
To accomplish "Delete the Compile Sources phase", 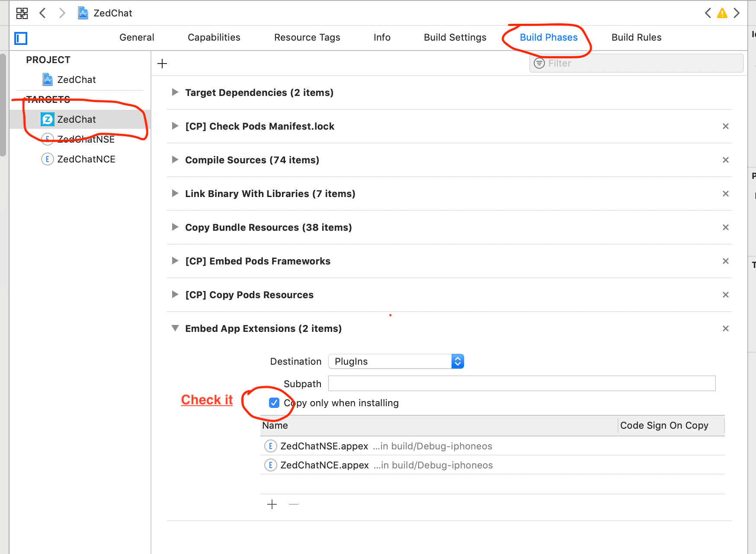I will click(x=726, y=160).
